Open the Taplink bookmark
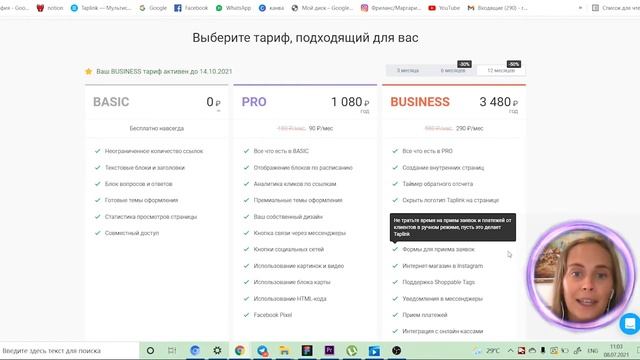The height and width of the screenshot is (360, 640). point(101,8)
